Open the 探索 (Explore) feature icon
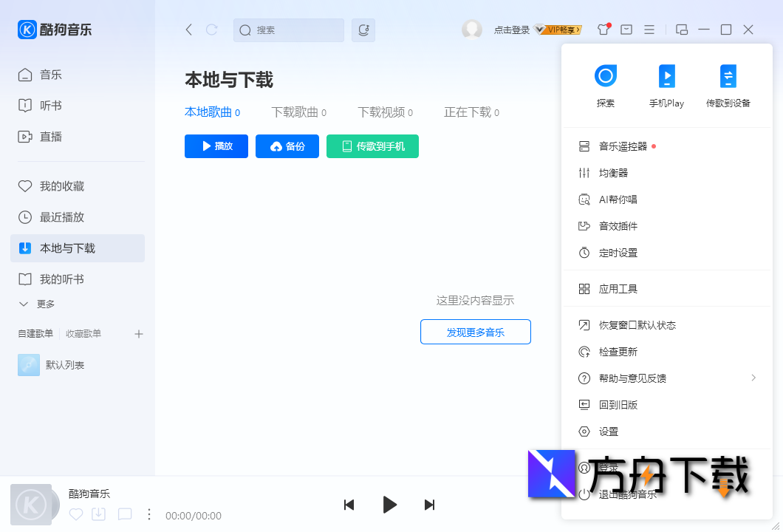The width and height of the screenshot is (783, 532). click(606, 83)
